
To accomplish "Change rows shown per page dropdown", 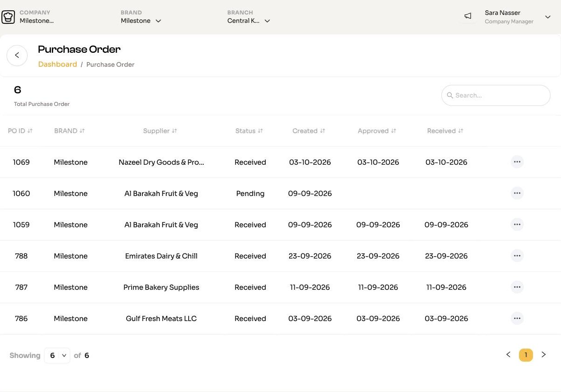I will point(57,356).
